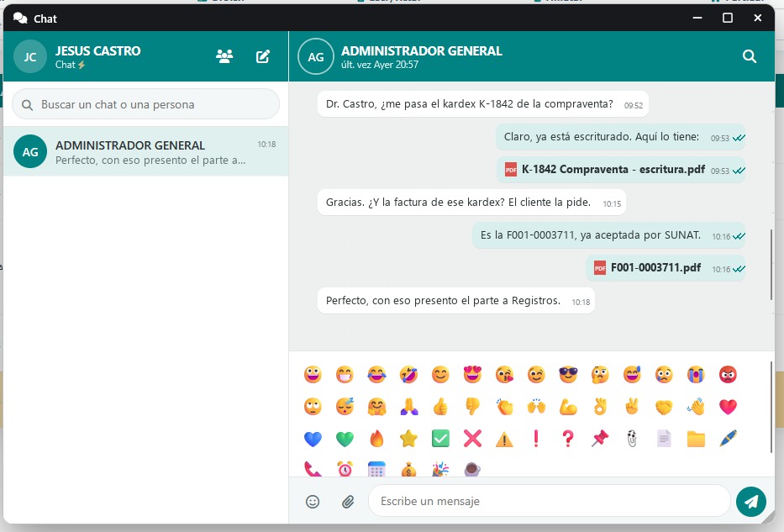Insert the rolling eyes face emoji

(x=313, y=407)
